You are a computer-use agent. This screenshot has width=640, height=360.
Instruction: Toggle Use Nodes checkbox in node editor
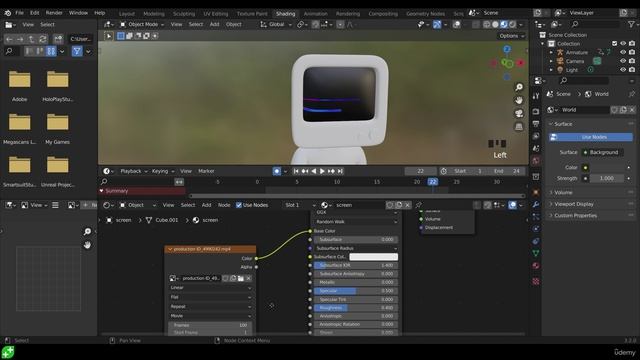click(x=239, y=205)
